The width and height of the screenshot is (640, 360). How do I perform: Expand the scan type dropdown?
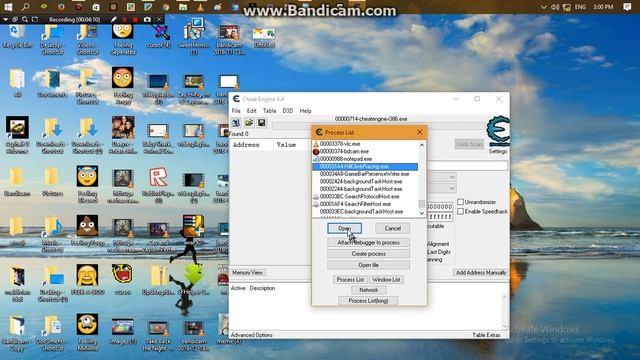coord(452,177)
